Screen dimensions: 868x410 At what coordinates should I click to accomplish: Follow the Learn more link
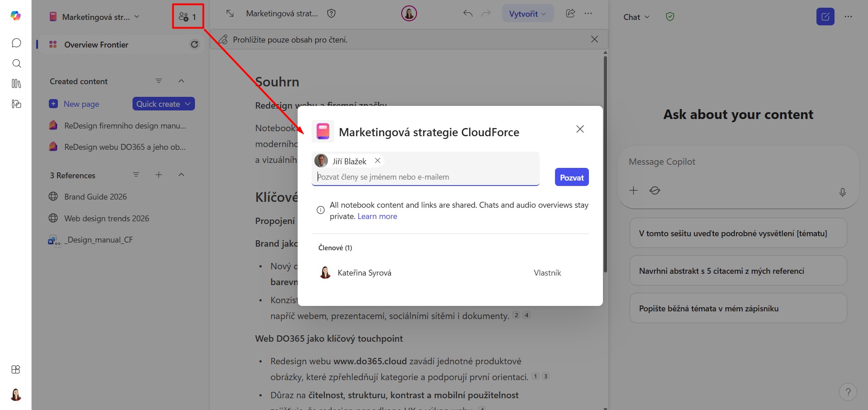377,216
